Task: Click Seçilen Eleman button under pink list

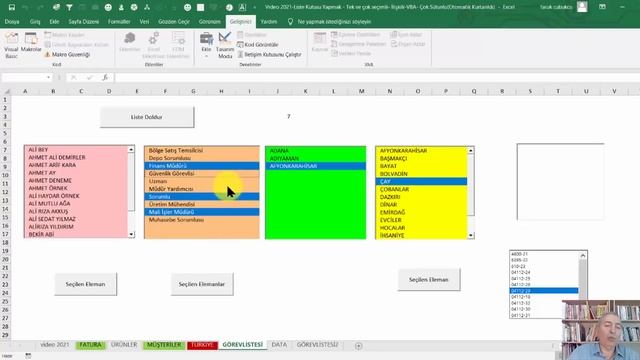Action: click(x=86, y=284)
